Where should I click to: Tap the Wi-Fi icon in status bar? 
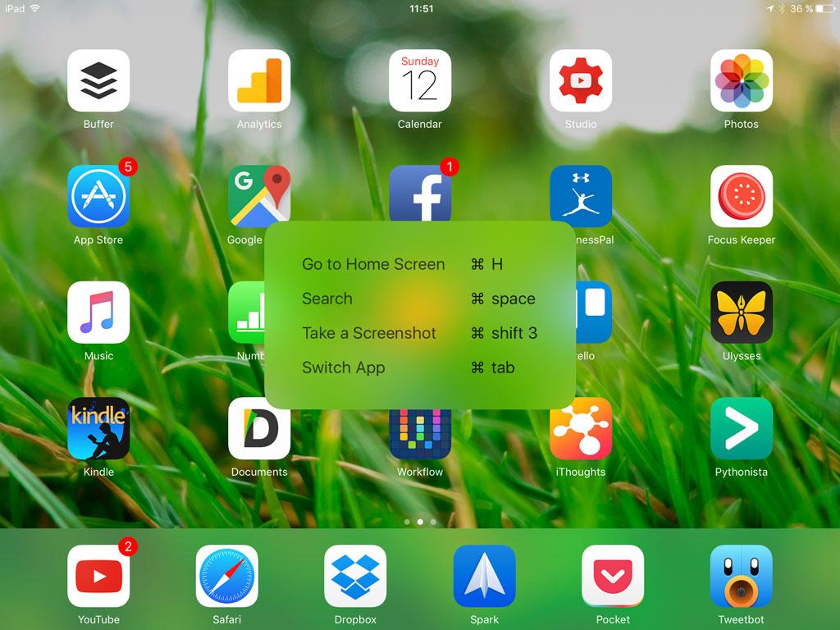[x=35, y=8]
